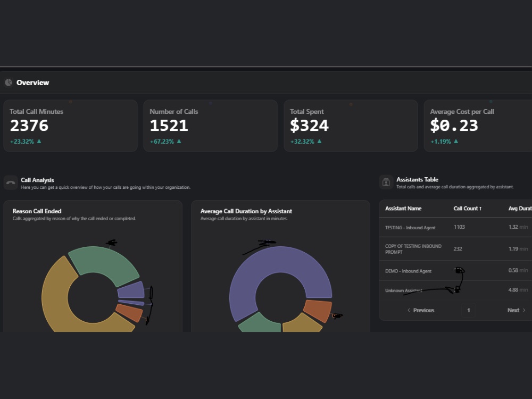Click the +23.32% change indicator
This screenshot has width=532, height=399.
click(26, 142)
